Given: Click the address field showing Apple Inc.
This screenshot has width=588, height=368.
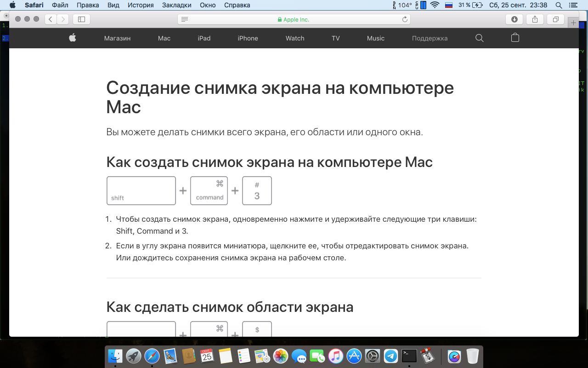Looking at the screenshot, I should (294, 19).
